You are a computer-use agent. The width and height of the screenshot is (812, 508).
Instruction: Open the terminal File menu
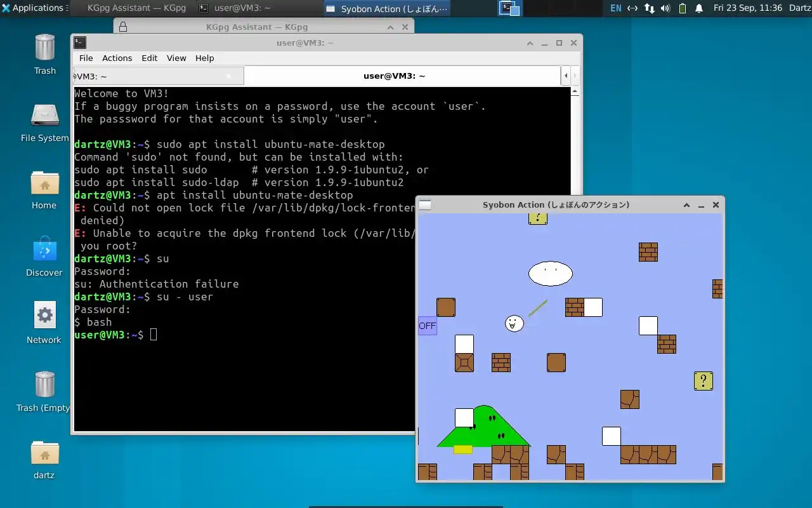pyautogui.click(x=86, y=58)
